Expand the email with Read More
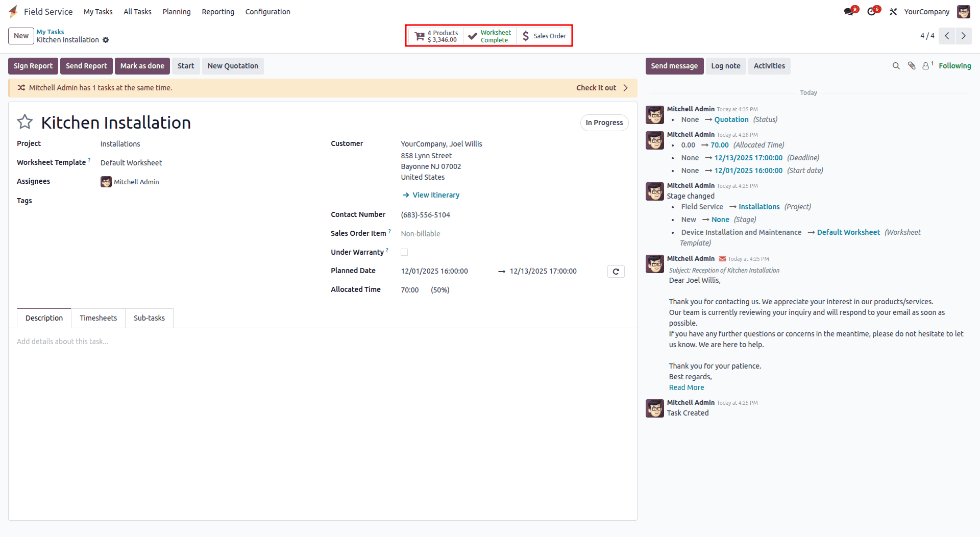The width and height of the screenshot is (980, 537). pyautogui.click(x=686, y=387)
